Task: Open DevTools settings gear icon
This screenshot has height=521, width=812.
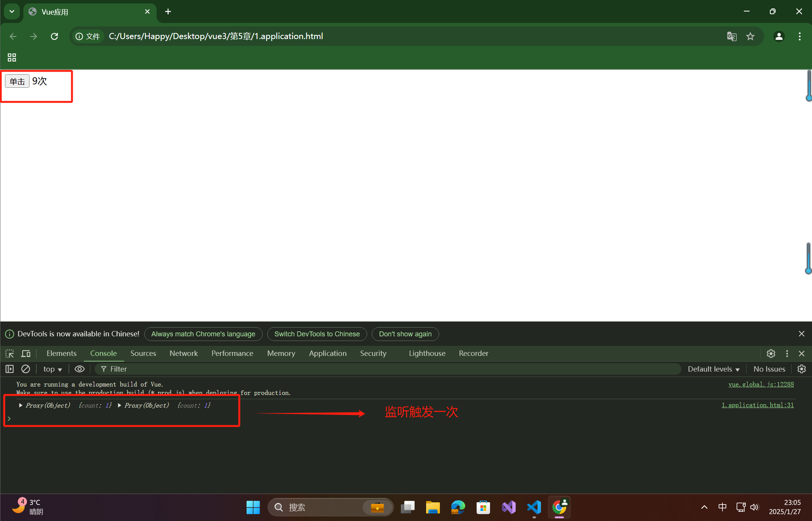Action: 771,353
